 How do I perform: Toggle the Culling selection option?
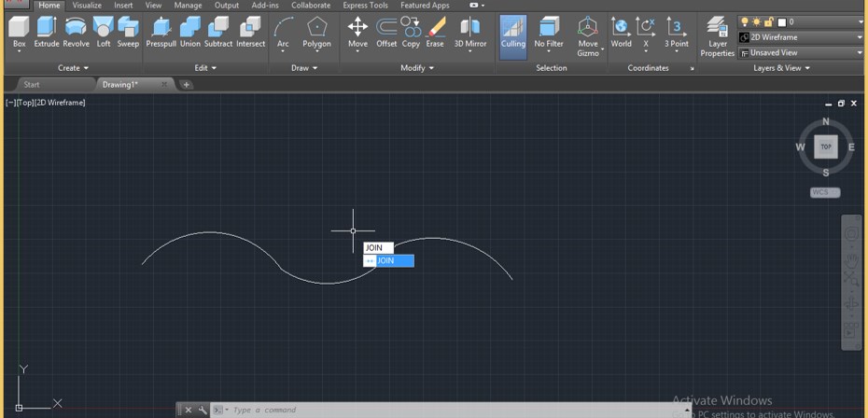pos(512,36)
